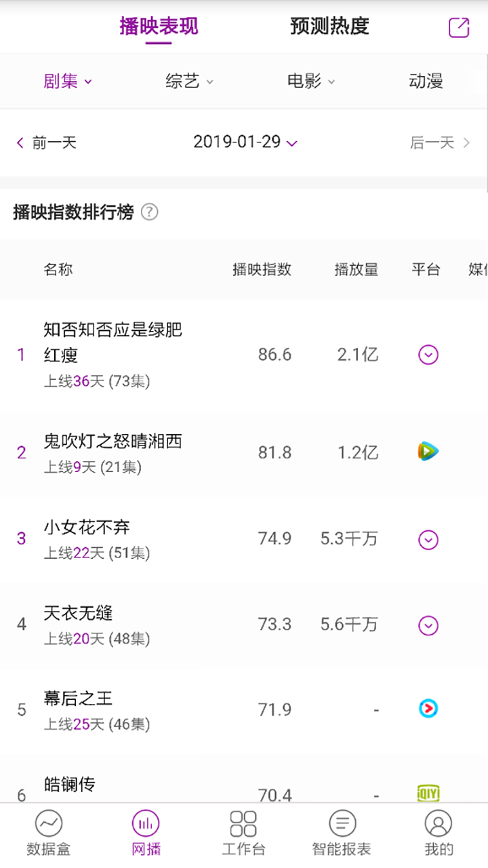Expand the 剧集 category dropdown
The height and width of the screenshot is (868, 488).
[68, 82]
